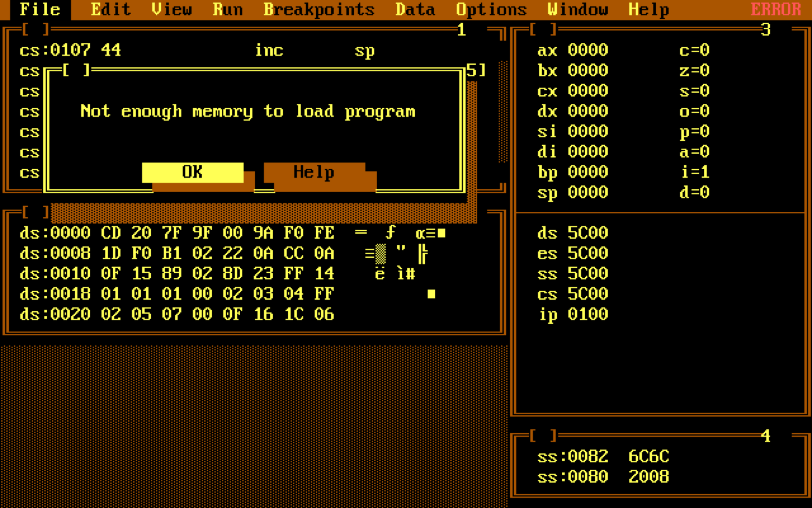812x508 pixels.
Task: Click the zero flag z=0
Action: [694, 70]
